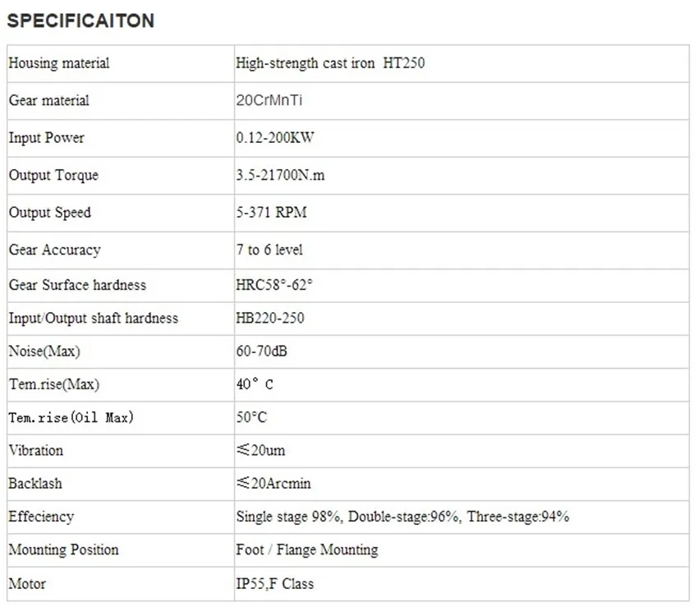The height and width of the screenshot is (616, 698).
Task: Select the Housing material label cell
Action: (x=59, y=63)
